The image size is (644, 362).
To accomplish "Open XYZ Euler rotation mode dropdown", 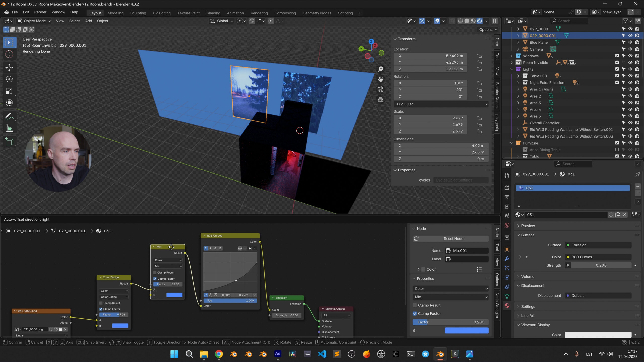I will [x=441, y=104].
